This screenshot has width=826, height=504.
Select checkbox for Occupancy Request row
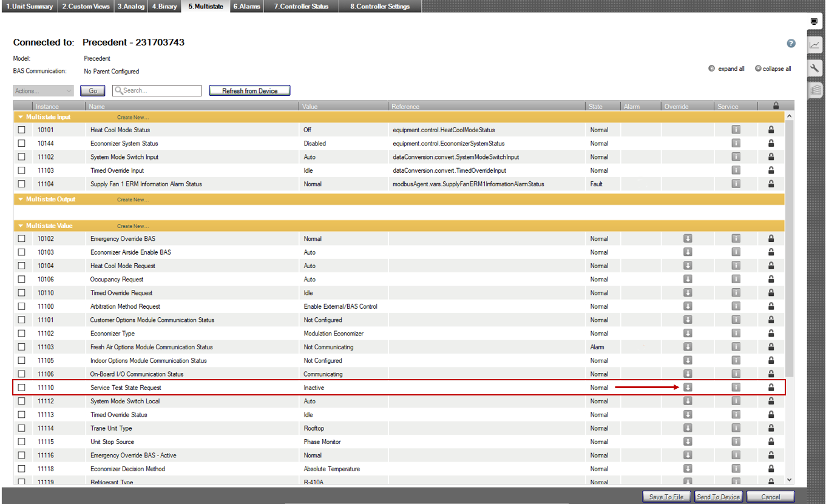coord(22,280)
